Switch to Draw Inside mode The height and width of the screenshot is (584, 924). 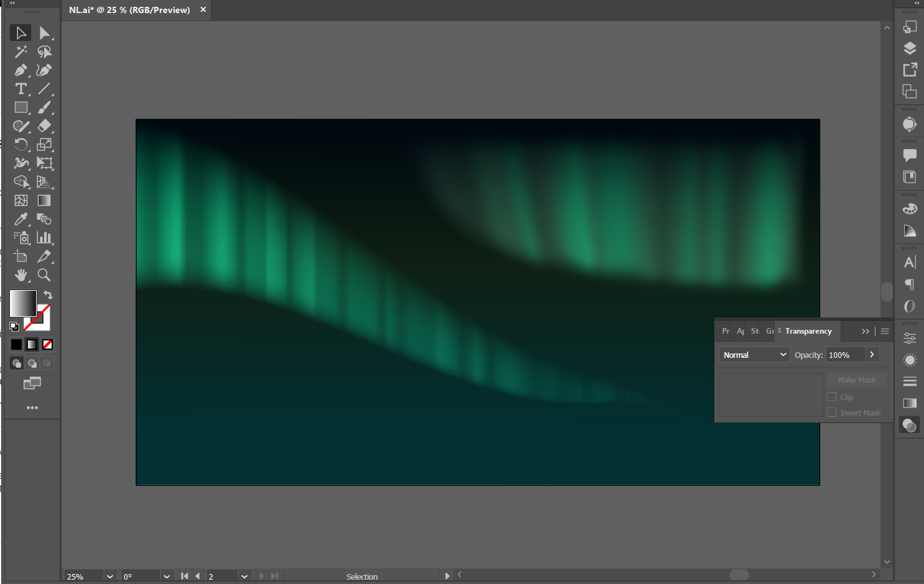point(47,363)
